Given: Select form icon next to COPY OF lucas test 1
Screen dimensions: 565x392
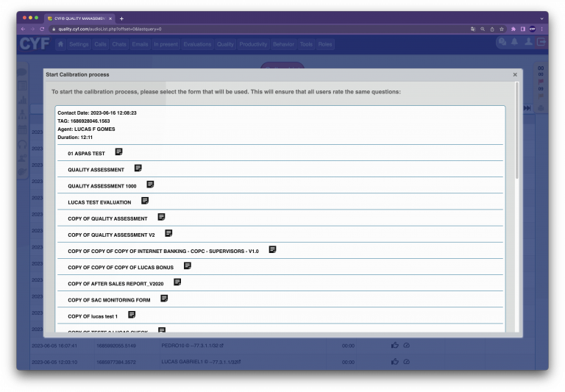Looking at the screenshot, I should click(132, 315).
